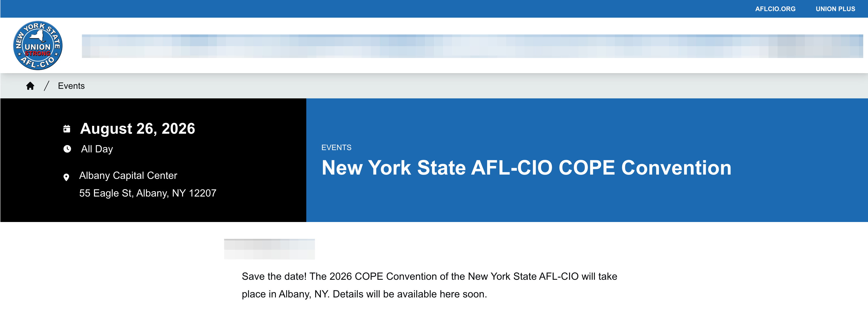868x333 pixels.
Task: Click the breadcrumb slash separator
Action: tap(47, 86)
